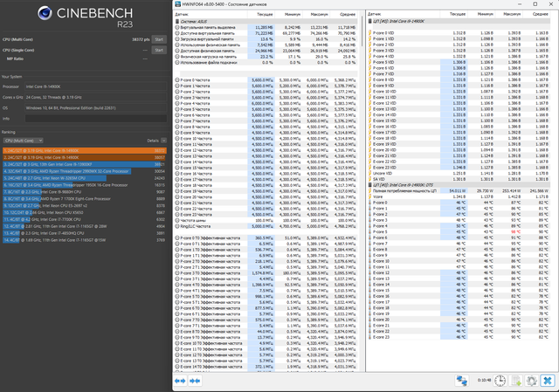The width and height of the screenshot is (559, 392).
Task: Click the icon beside Uncore VID row
Action: [x=370, y=173]
